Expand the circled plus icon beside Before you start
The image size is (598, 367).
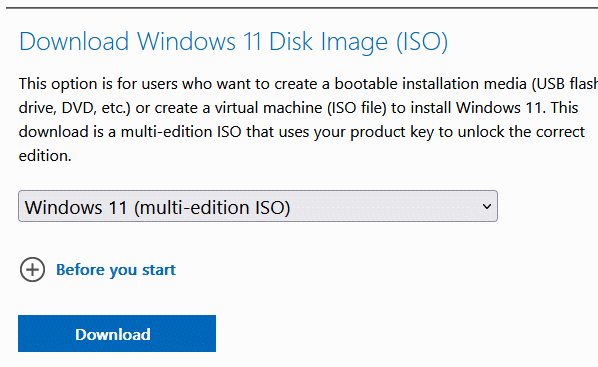coord(32,270)
